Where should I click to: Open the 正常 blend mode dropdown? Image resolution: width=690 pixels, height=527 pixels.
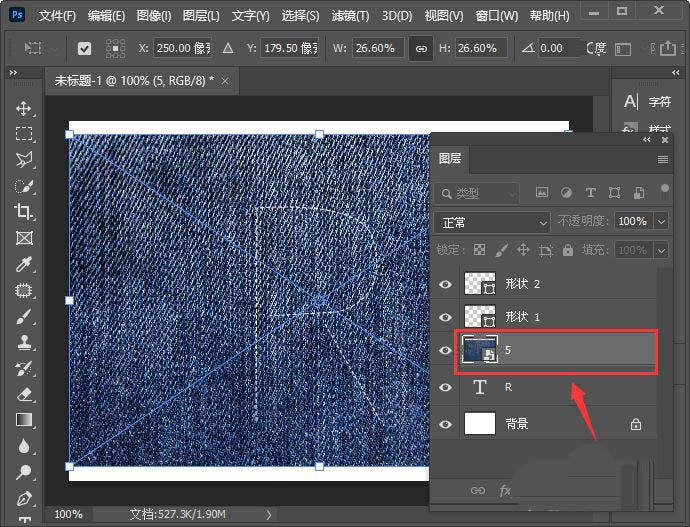(x=492, y=222)
